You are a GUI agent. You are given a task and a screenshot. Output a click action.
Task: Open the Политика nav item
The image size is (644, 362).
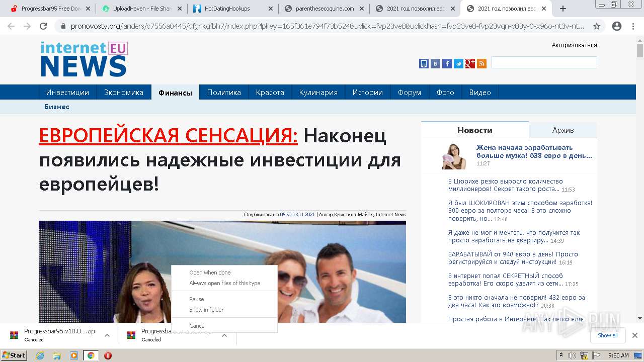pos(224,93)
